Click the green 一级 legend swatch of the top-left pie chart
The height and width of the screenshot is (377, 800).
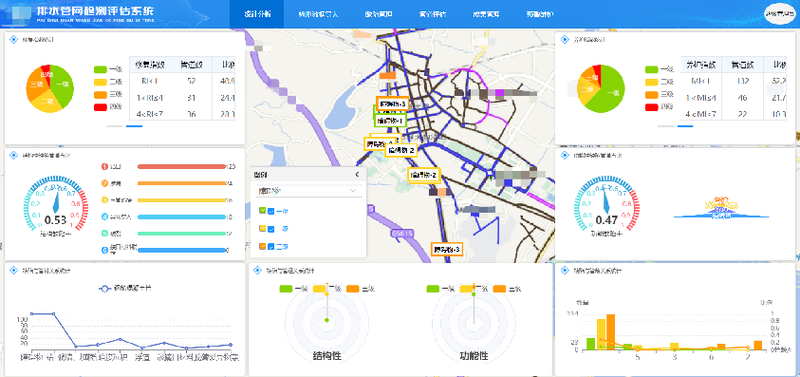click(x=101, y=69)
